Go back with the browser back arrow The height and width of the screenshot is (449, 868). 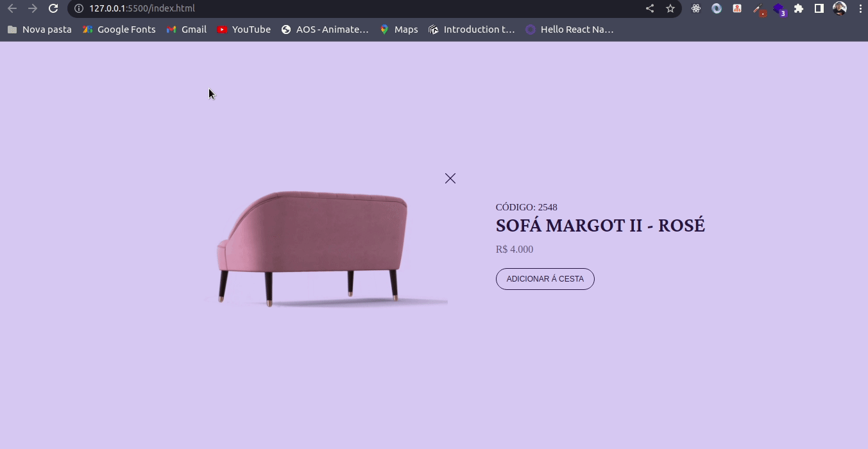click(x=12, y=8)
